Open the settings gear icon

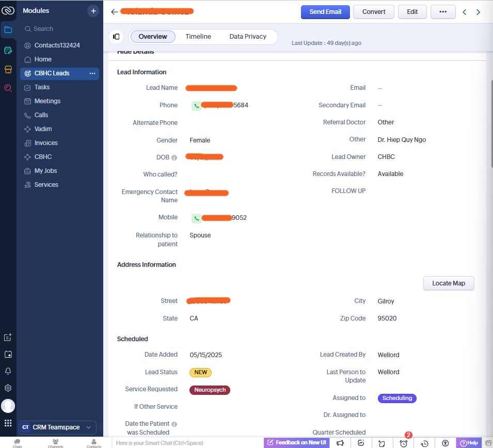(x=8, y=388)
